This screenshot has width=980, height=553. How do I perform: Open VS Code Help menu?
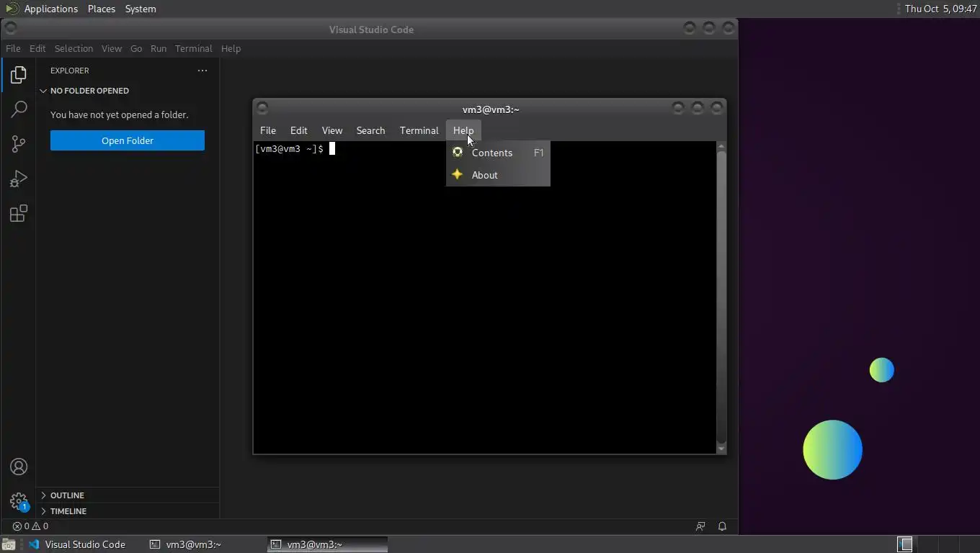(231, 48)
